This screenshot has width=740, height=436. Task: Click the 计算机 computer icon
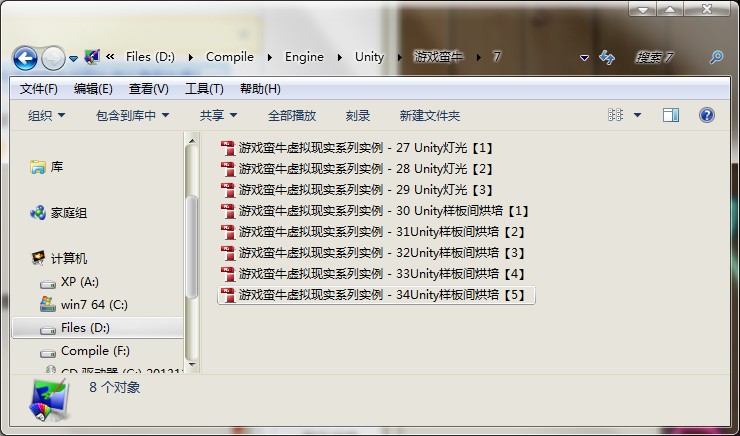point(38,258)
